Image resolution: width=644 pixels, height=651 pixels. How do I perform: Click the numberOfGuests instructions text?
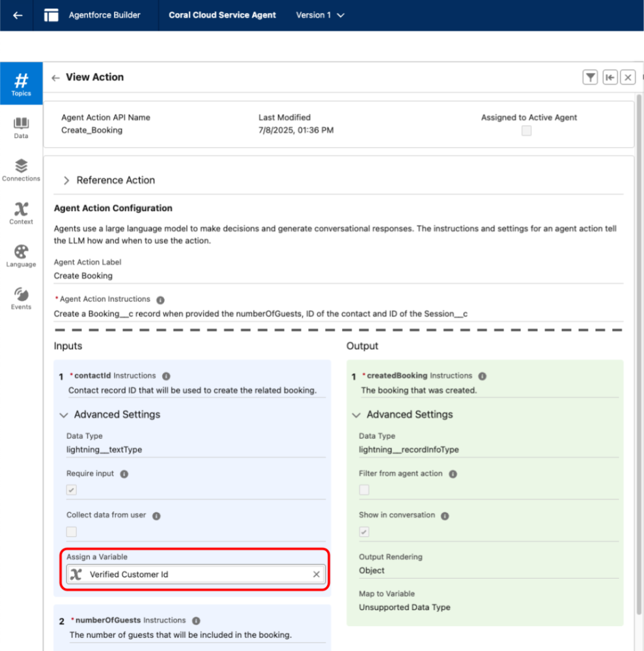[x=180, y=635]
